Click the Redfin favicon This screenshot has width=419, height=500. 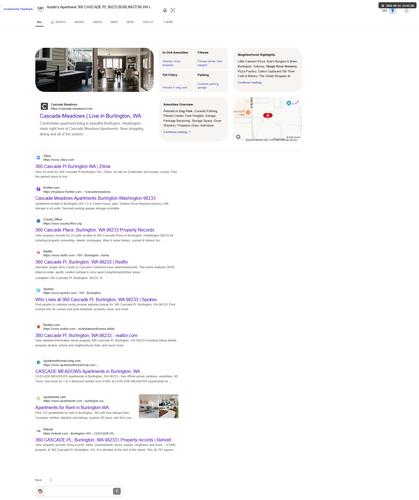tap(38, 253)
